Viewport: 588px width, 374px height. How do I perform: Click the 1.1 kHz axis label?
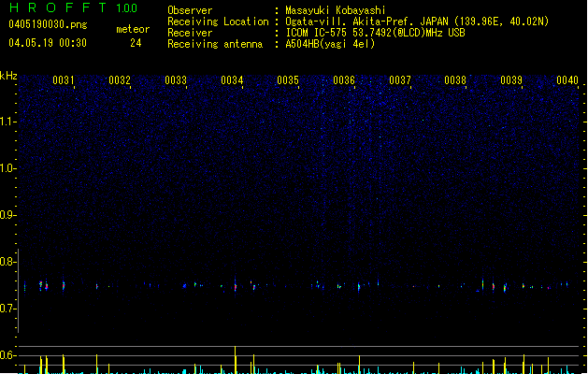click(x=7, y=122)
